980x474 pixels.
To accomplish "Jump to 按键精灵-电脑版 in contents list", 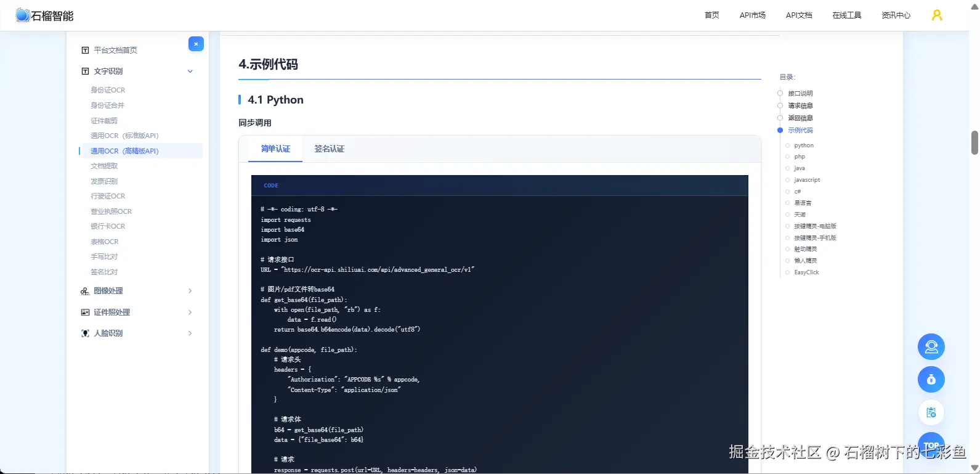I will tap(815, 226).
